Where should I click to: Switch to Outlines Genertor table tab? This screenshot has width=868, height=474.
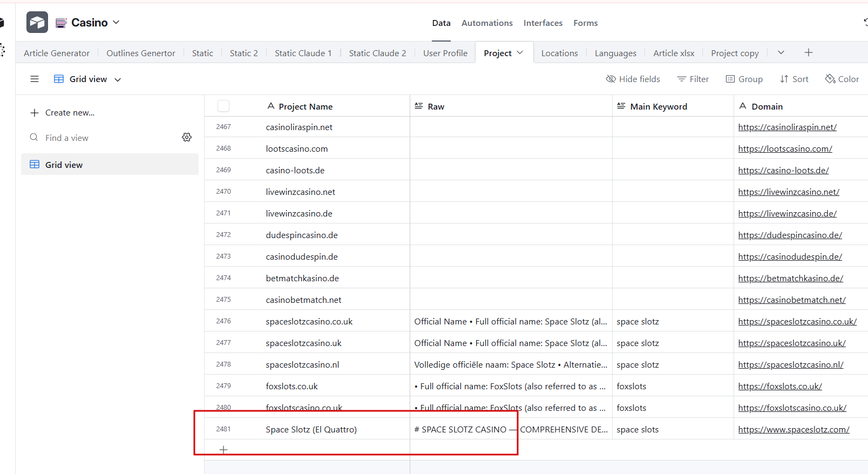[x=141, y=53]
